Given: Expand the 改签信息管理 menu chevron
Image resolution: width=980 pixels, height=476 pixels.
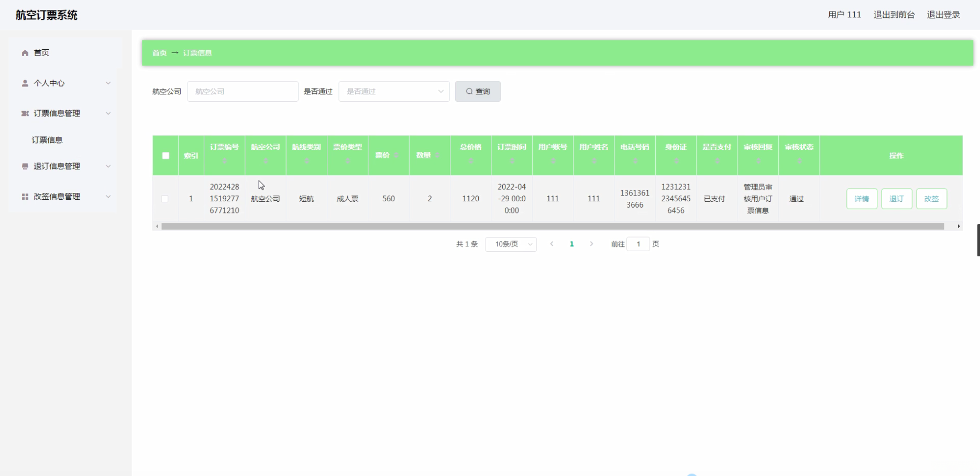Looking at the screenshot, I should pyautogui.click(x=108, y=197).
